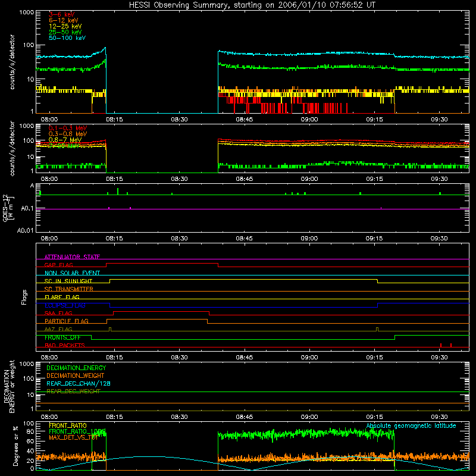Select the SC_IN_SUNLIGHT flag label

tap(68, 281)
